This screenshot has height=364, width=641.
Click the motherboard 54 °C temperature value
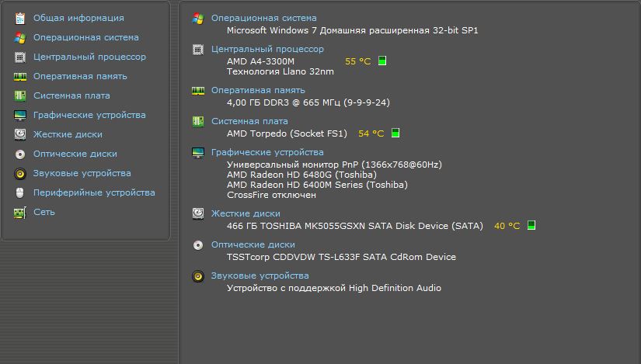coord(371,133)
